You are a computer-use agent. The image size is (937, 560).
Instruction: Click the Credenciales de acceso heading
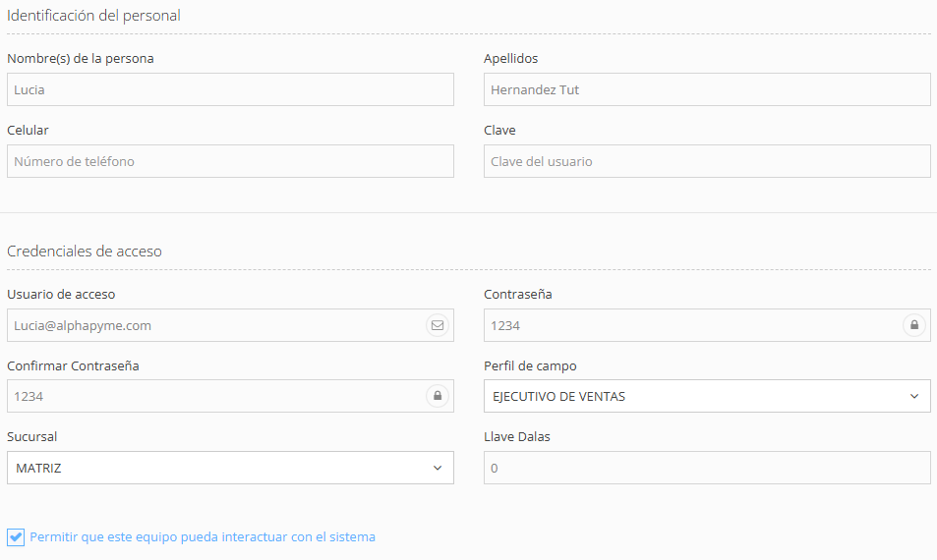[x=85, y=252]
